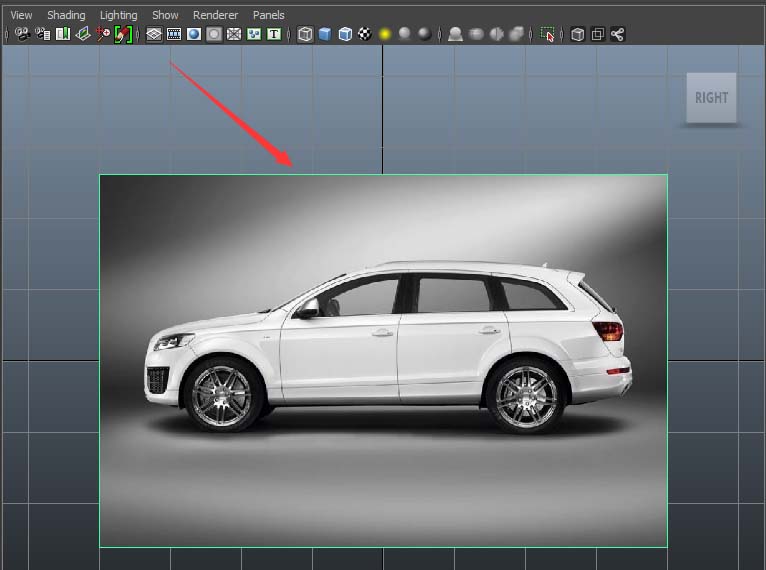Click the Isolate Select bust icon
The width and height of the screenshot is (766, 570).
click(455, 34)
